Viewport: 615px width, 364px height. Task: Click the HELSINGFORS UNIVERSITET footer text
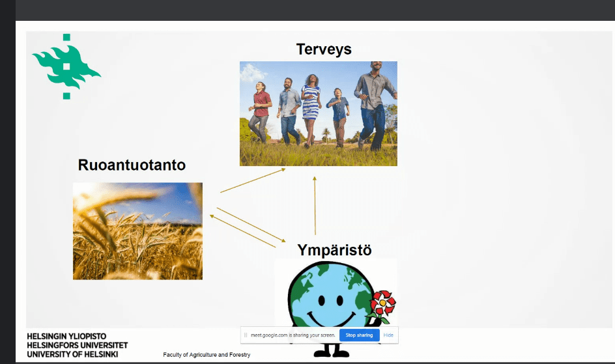tap(78, 345)
